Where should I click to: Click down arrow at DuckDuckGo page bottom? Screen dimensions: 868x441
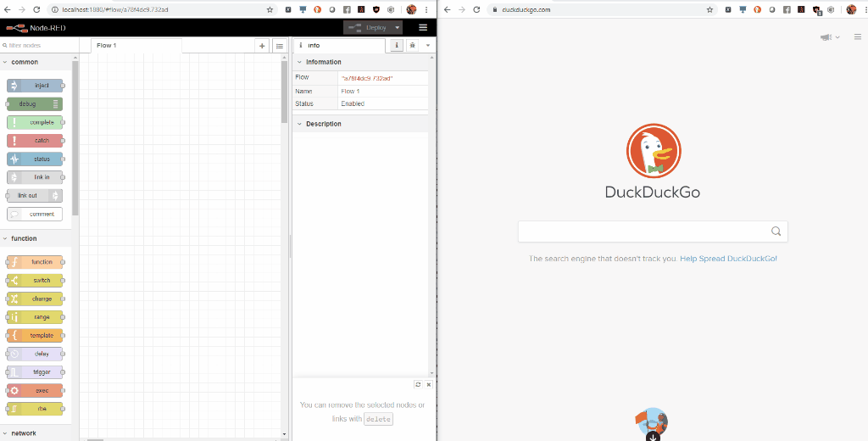(x=654, y=437)
